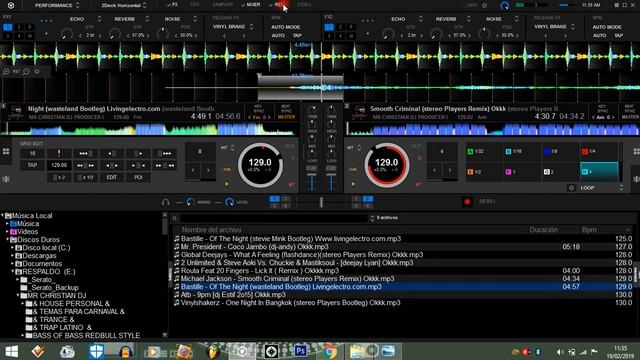Open Photoshop from the taskbar
640x360 pixels.
coord(300,351)
